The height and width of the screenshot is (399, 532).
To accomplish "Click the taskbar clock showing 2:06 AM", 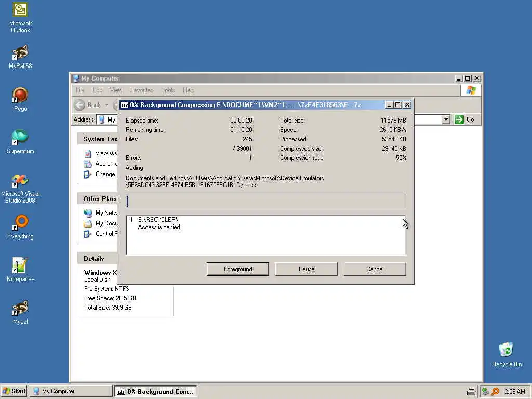I will pos(515,392).
